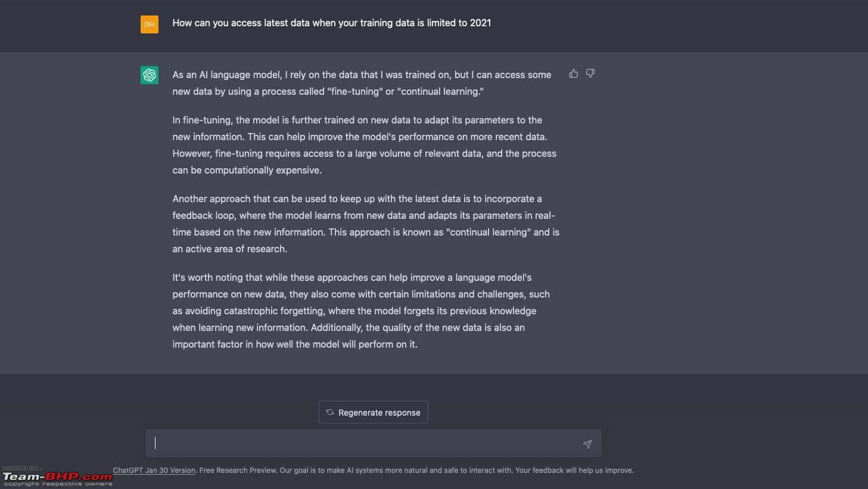The width and height of the screenshot is (868, 489).
Task: Click the paragraph starting "As an AI language model"
Action: pyautogui.click(x=362, y=83)
